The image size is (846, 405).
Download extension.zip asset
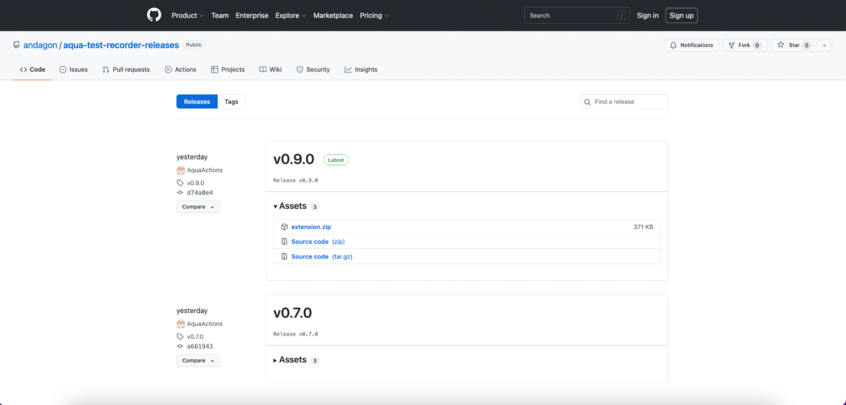[x=310, y=227]
